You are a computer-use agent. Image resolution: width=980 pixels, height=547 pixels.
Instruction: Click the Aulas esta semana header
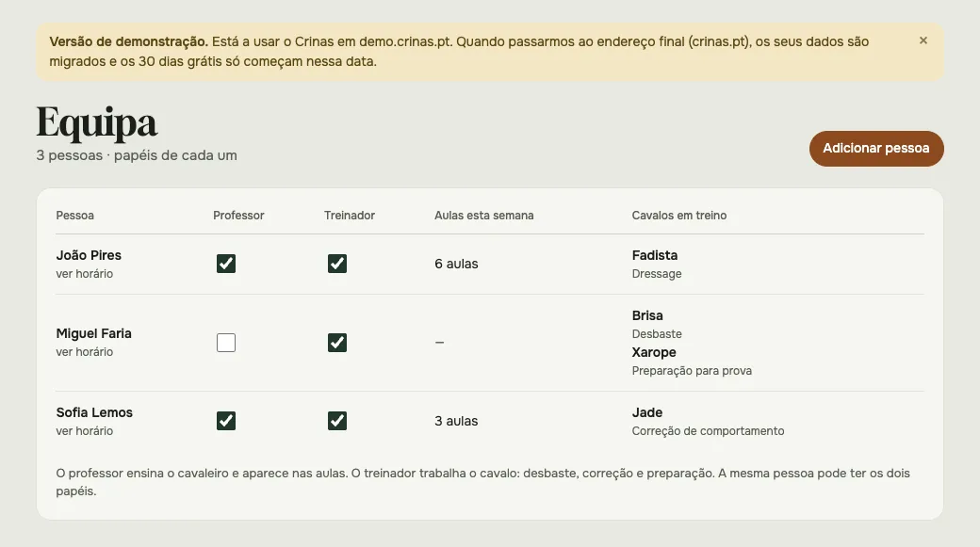click(x=483, y=216)
